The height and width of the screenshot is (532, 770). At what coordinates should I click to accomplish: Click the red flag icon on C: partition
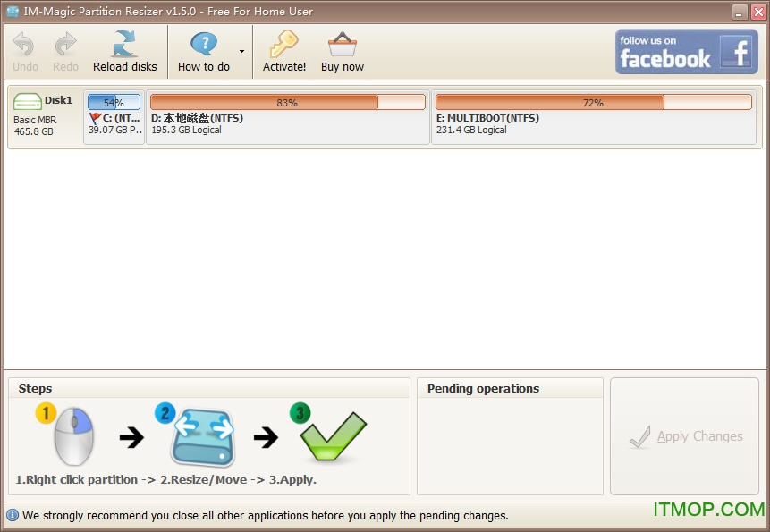tap(95, 118)
